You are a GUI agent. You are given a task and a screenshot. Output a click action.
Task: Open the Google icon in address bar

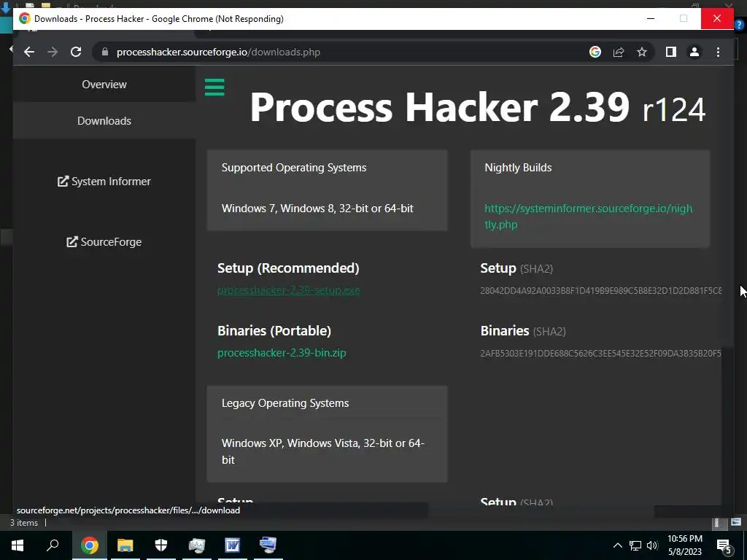coord(595,52)
